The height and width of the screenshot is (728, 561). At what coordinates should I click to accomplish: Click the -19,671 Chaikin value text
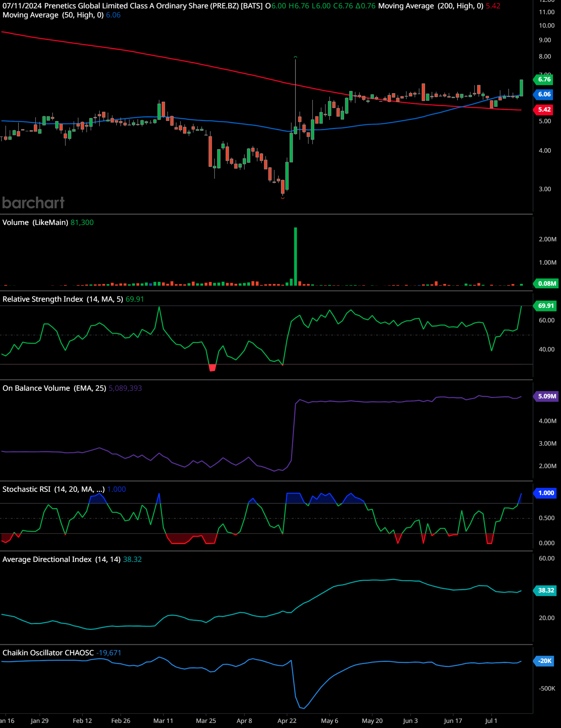109,653
